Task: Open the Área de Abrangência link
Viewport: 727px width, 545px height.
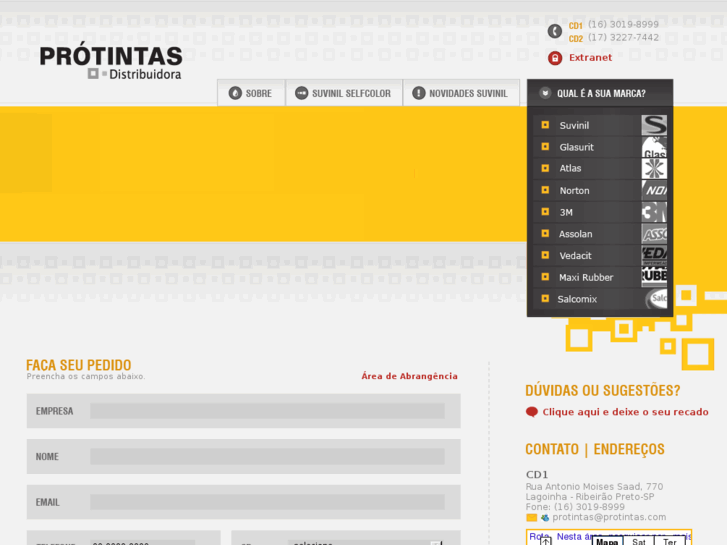Action: (409, 376)
